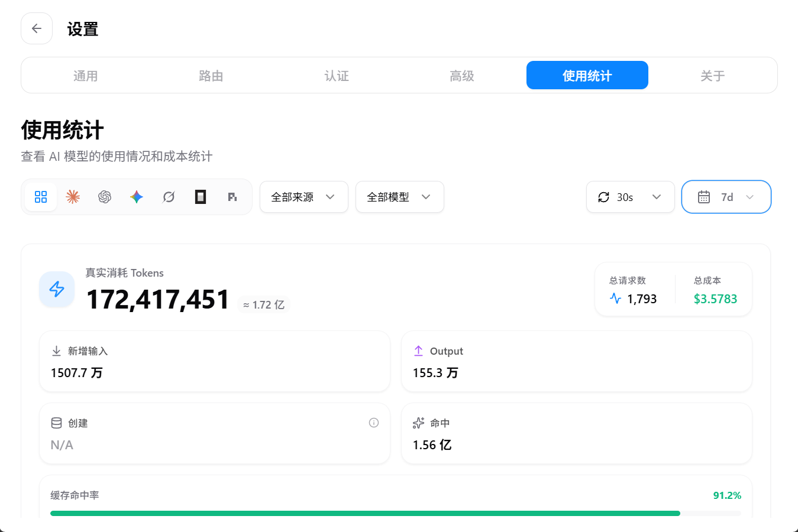Image resolution: width=798 pixels, height=532 pixels.
Task: Filter stats by OpenAI knot icon
Action: pos(105,197)
